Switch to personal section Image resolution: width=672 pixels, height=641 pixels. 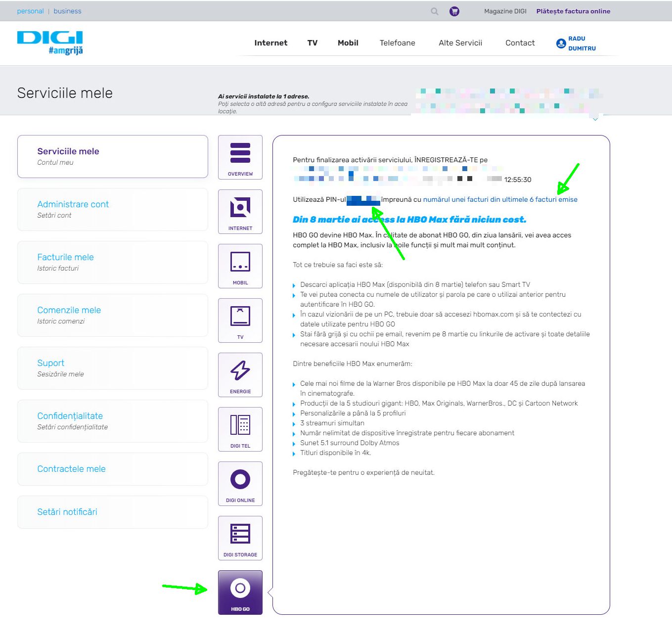[x=30, y=11]
